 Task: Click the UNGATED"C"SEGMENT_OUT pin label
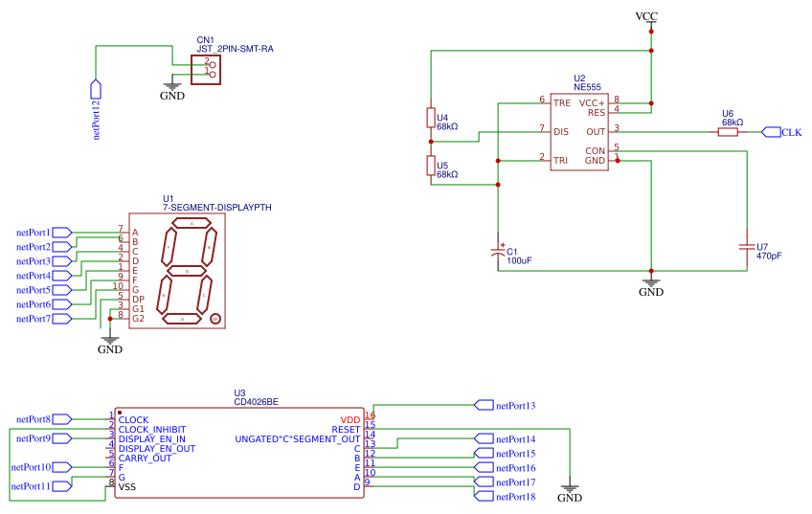point(297,439)
